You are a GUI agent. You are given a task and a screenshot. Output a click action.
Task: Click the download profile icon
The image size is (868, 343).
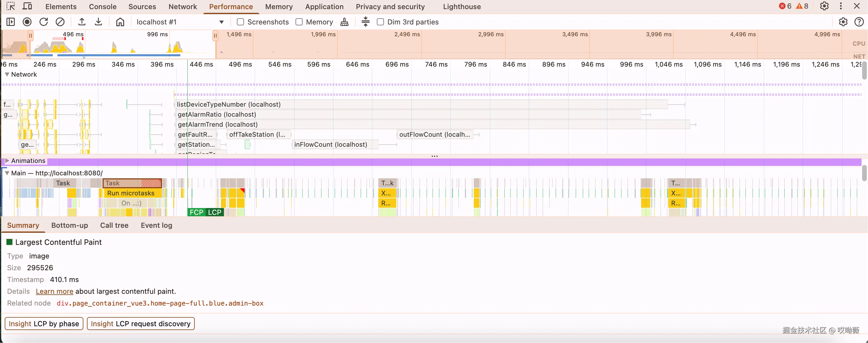click(x=98, y=22)
